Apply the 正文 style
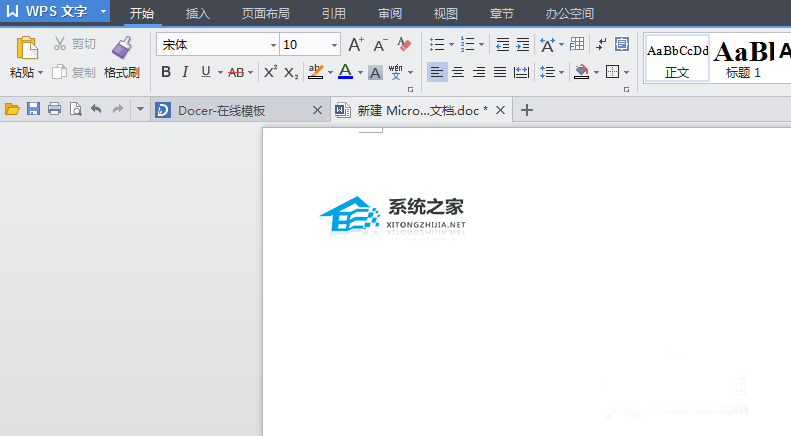Screen dimensions: 791x436 pos(677,57)
